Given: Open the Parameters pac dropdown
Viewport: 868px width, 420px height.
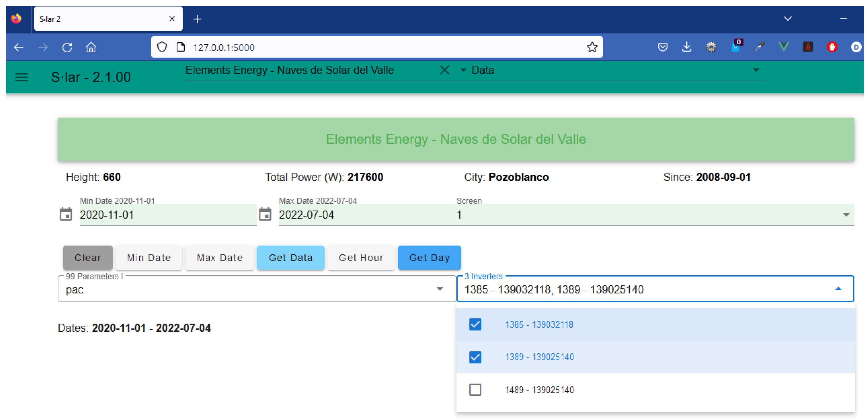Looking at the screenshot, I should click(439, 289).
